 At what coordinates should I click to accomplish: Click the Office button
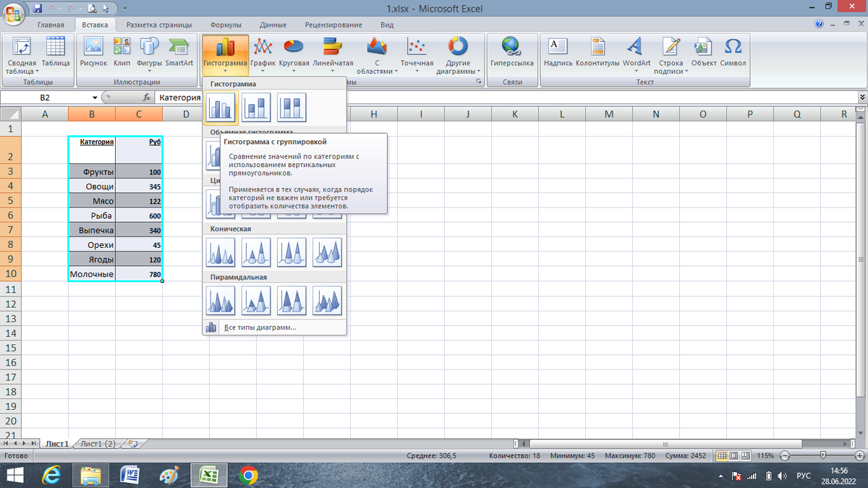pyautogui.click(x=14, y=14)
